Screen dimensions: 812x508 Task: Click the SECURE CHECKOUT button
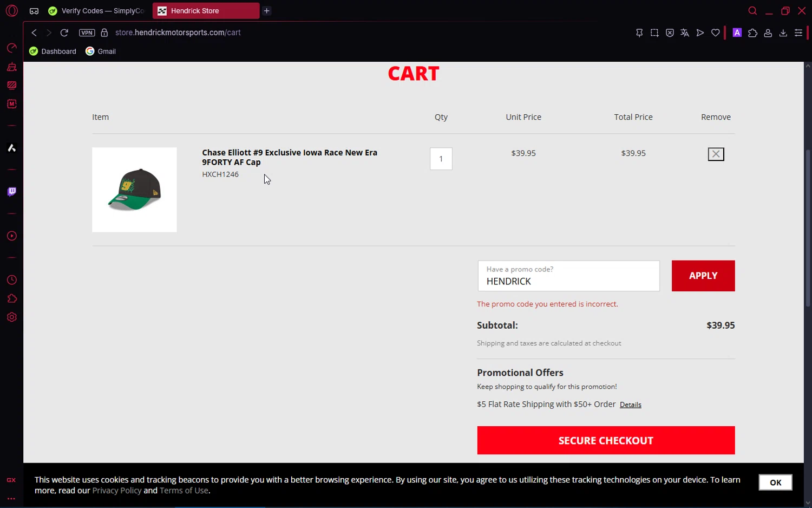coord(606,440)
